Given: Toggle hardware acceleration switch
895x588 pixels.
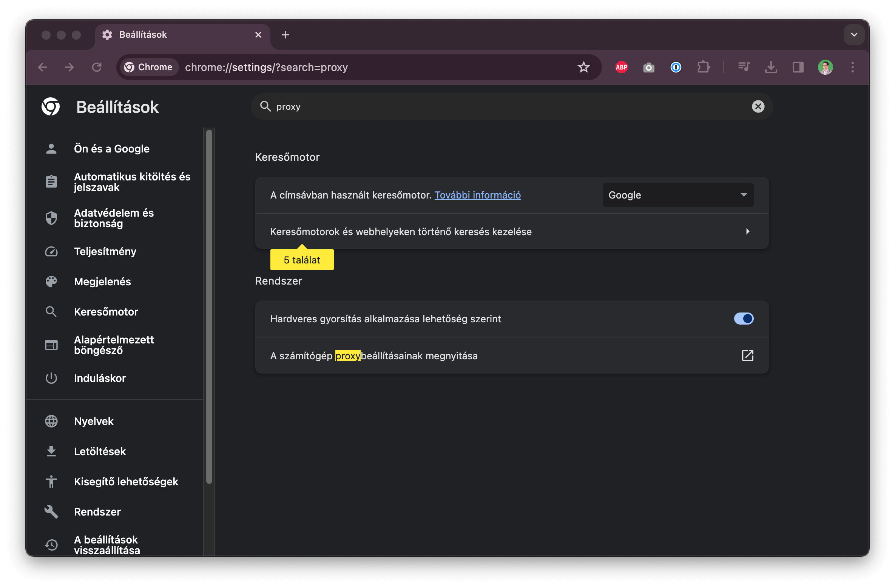Looking at the screenshot, I should (744, 319).
